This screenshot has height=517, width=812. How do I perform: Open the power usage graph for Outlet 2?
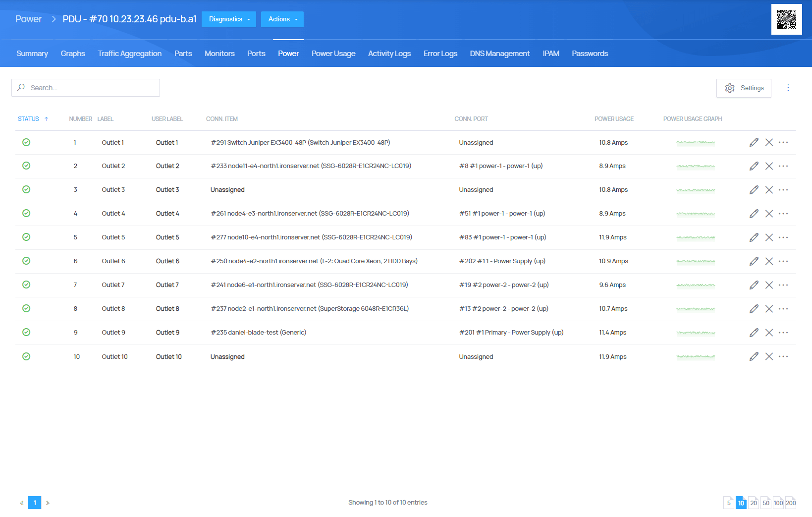[x=696, y=166]
